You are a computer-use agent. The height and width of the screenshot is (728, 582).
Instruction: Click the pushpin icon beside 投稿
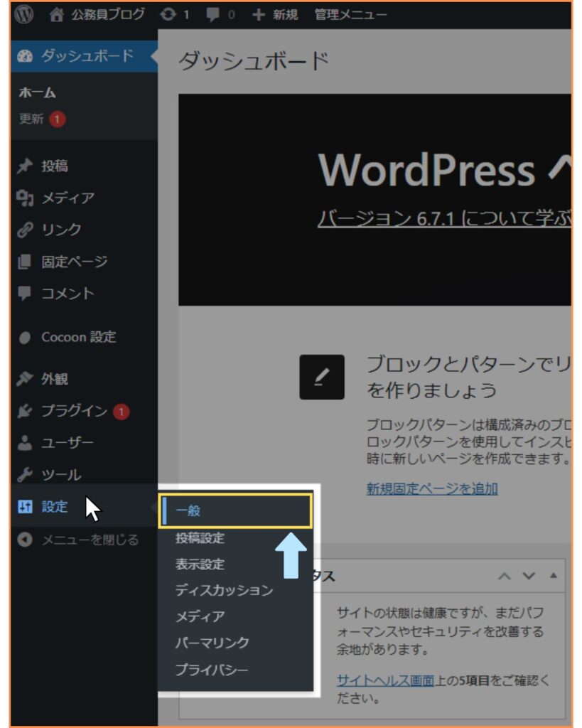25,166
